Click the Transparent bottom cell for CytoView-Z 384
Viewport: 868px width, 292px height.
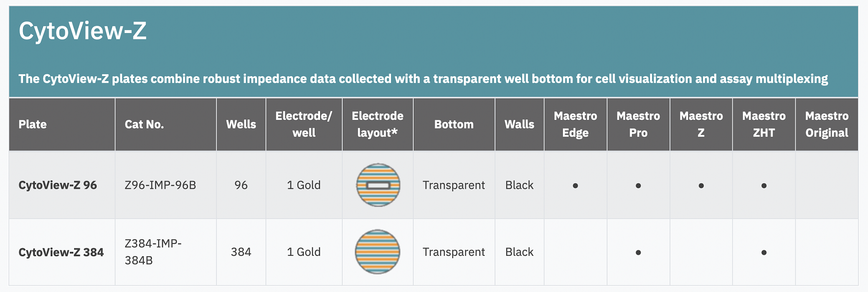pos(453,252)
